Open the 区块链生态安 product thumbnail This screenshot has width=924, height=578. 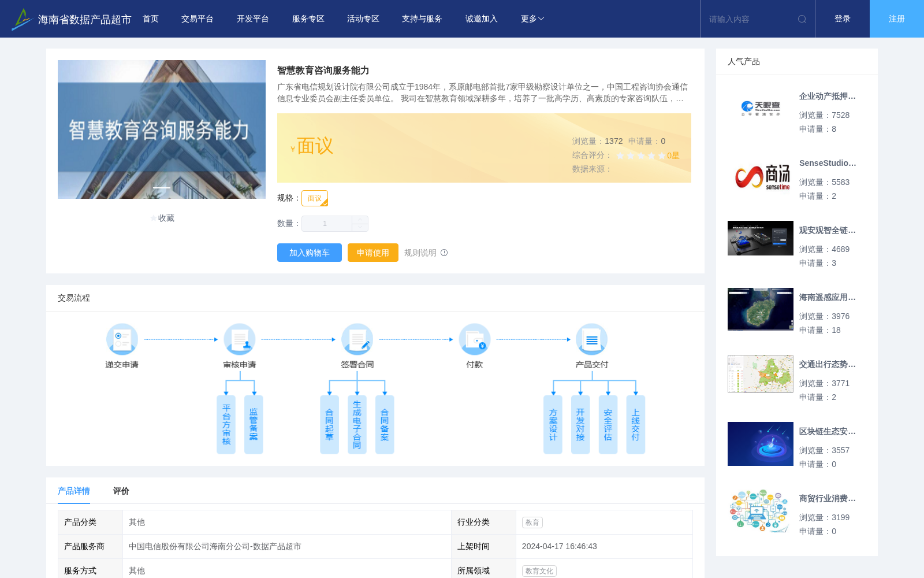pos(761,444)
